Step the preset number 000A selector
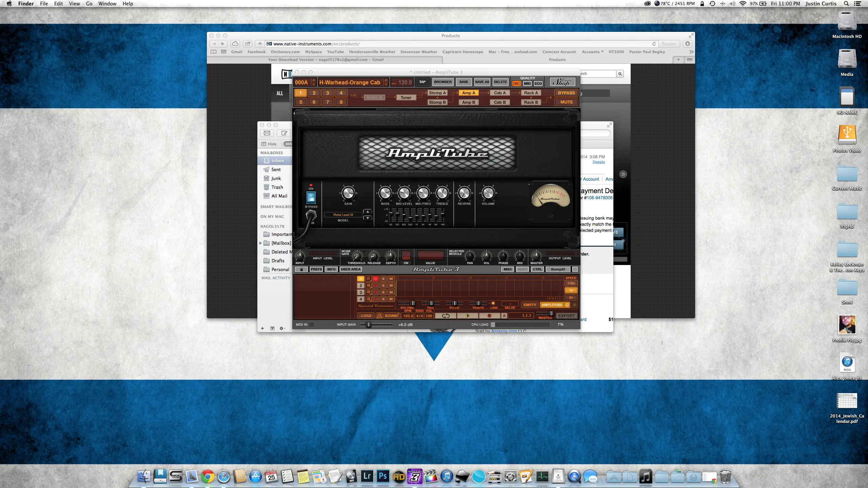 [314, 82]
